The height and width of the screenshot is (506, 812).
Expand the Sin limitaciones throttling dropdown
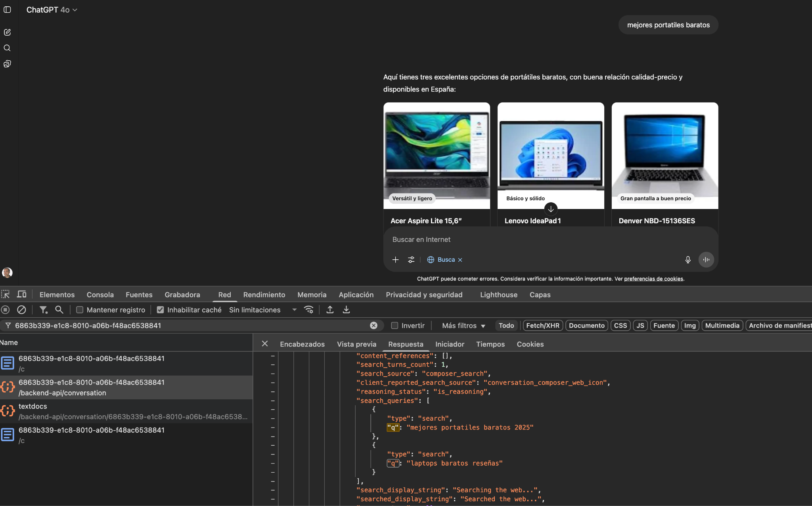tap(294, 310)
